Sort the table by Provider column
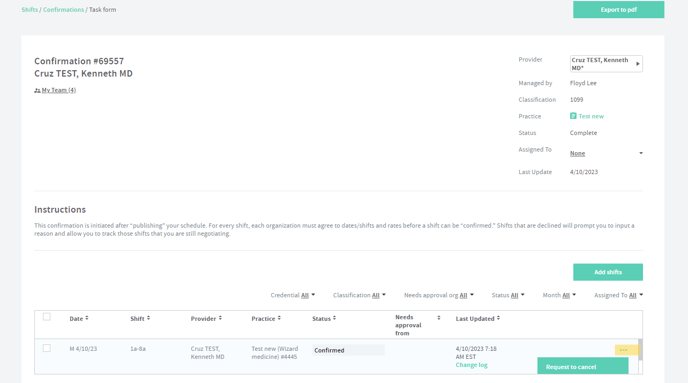The height and width of the screenshot is (383, 688). coord(206,319)
